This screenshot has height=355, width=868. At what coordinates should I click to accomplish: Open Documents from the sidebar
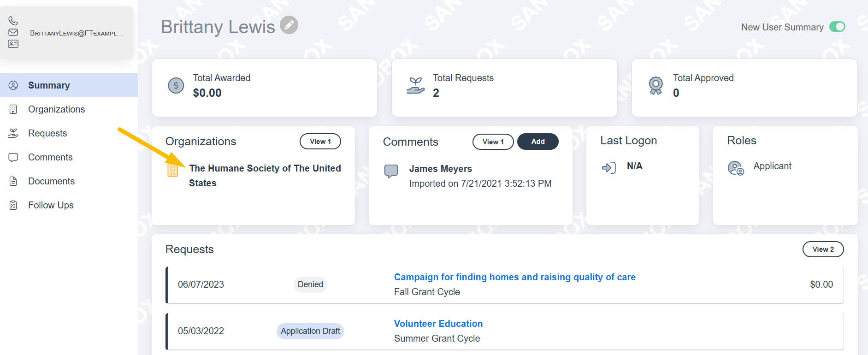coord(69,181)
